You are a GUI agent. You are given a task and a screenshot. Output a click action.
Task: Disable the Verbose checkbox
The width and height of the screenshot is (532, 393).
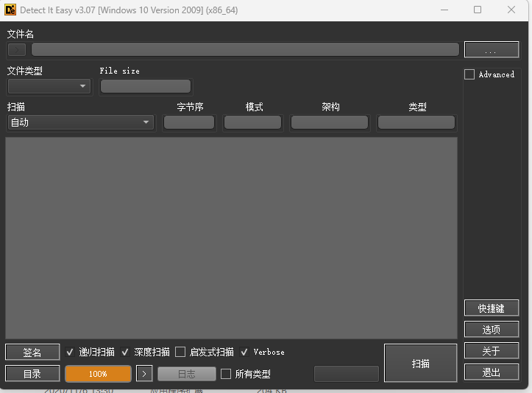[x=244, y=352]
